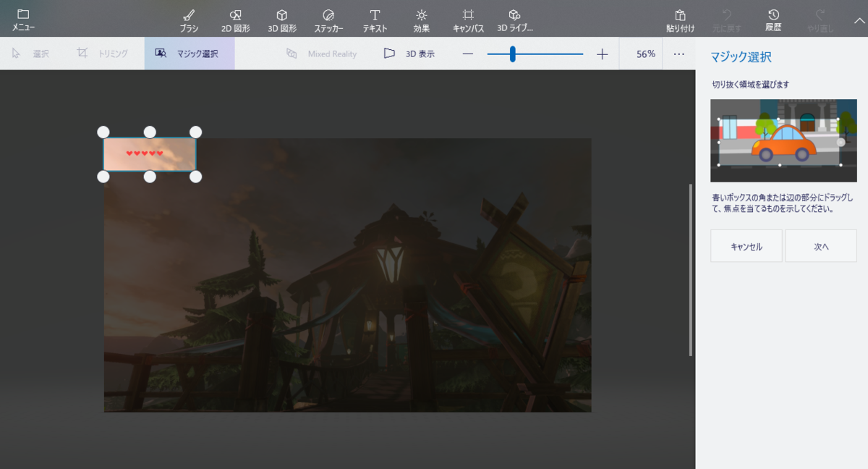Screen dimensions: 868x469
Task: Click bottom-right selection handle on canvas
Action: coord(195,177)
